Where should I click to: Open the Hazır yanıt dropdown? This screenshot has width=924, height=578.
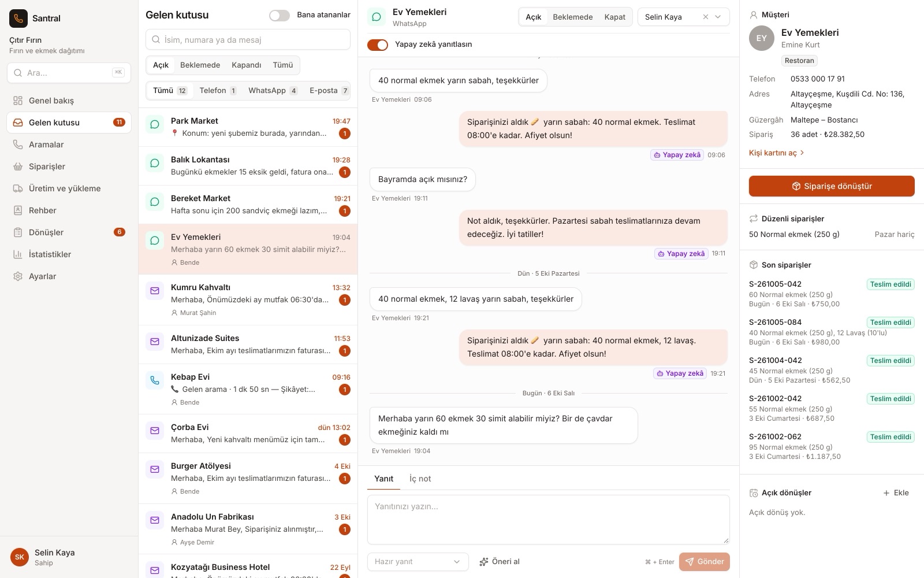[418, 562]
